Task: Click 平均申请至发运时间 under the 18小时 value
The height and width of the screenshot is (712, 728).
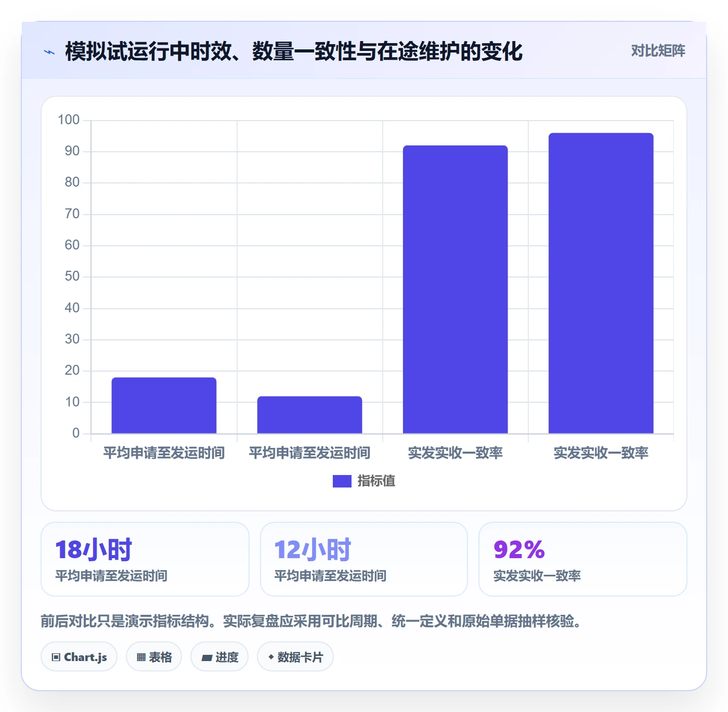Action: 111,576
